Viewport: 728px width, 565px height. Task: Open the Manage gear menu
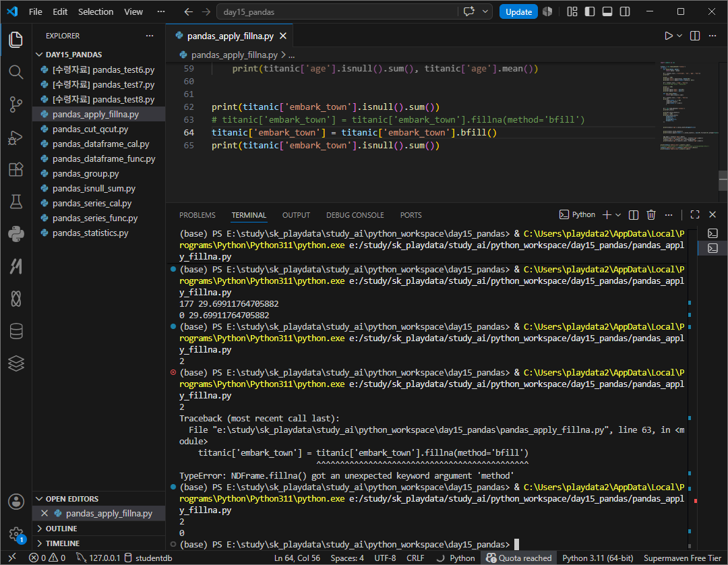pos(16,534)
